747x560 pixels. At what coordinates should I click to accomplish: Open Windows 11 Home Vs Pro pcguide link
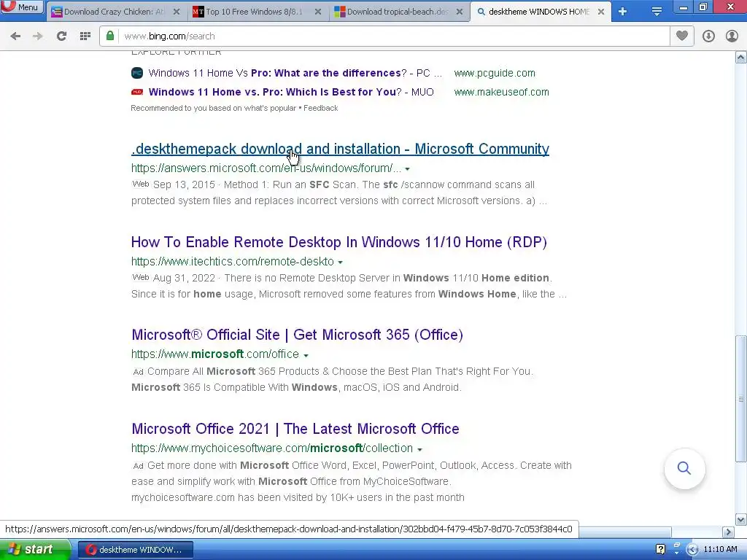click(295, 74)
